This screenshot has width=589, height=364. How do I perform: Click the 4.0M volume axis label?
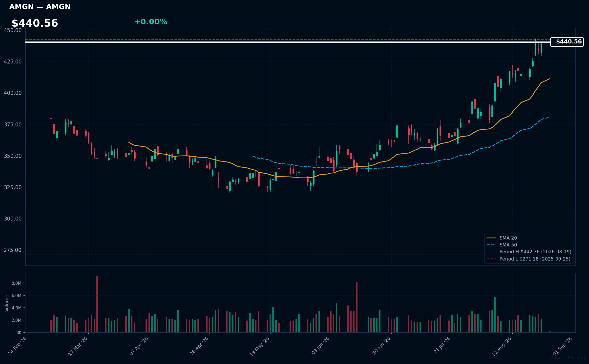[x=16, y=308]
